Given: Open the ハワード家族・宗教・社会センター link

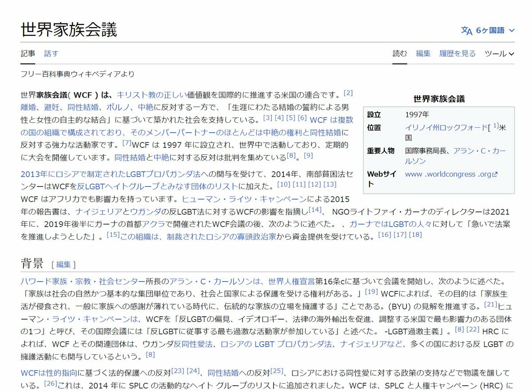Looking at the screenshot, I should click(83, 282).
